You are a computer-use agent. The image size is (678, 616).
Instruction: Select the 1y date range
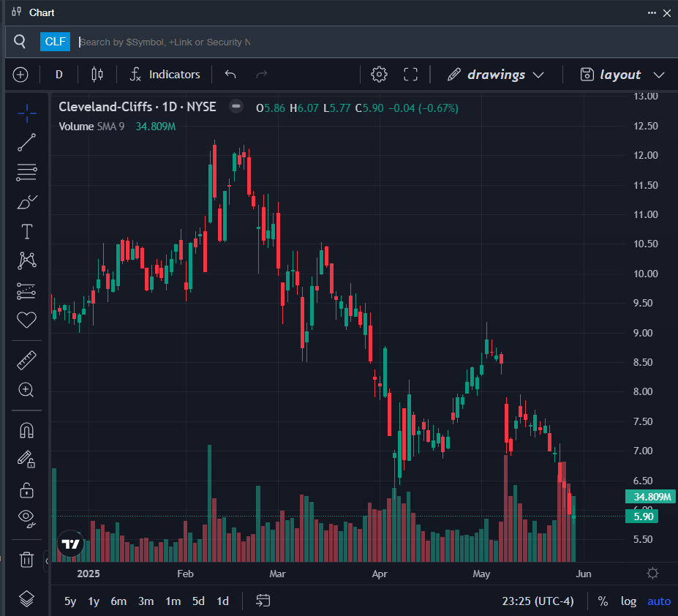click(94, 601)
